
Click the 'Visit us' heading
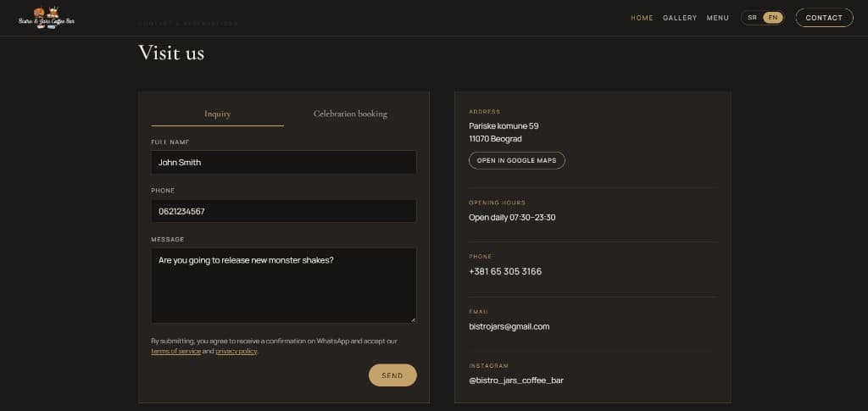(171, 53)
